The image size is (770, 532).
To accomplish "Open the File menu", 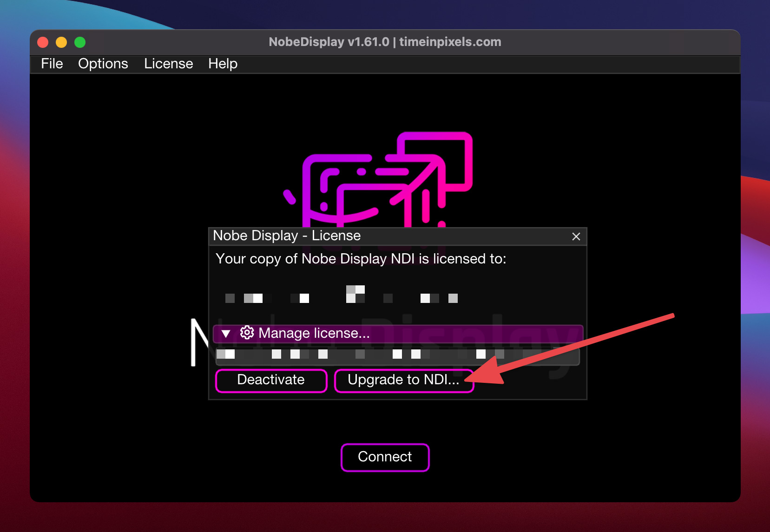I will coord(52,64).
